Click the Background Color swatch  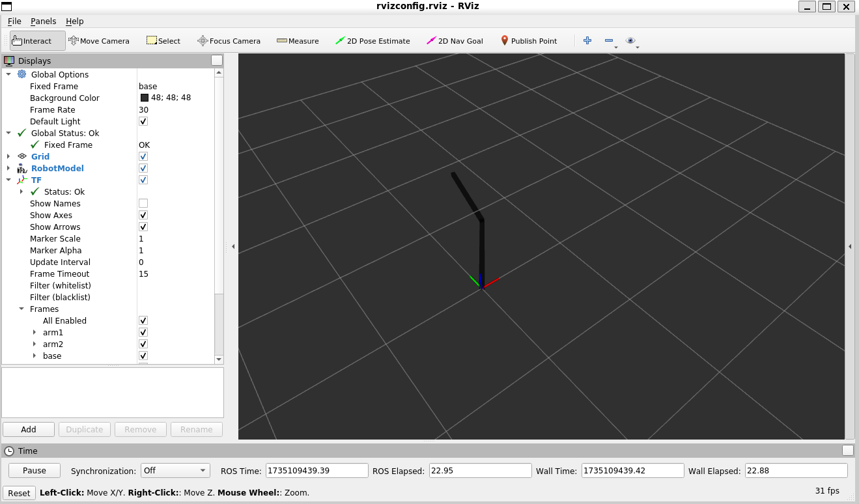click(145, 98)
